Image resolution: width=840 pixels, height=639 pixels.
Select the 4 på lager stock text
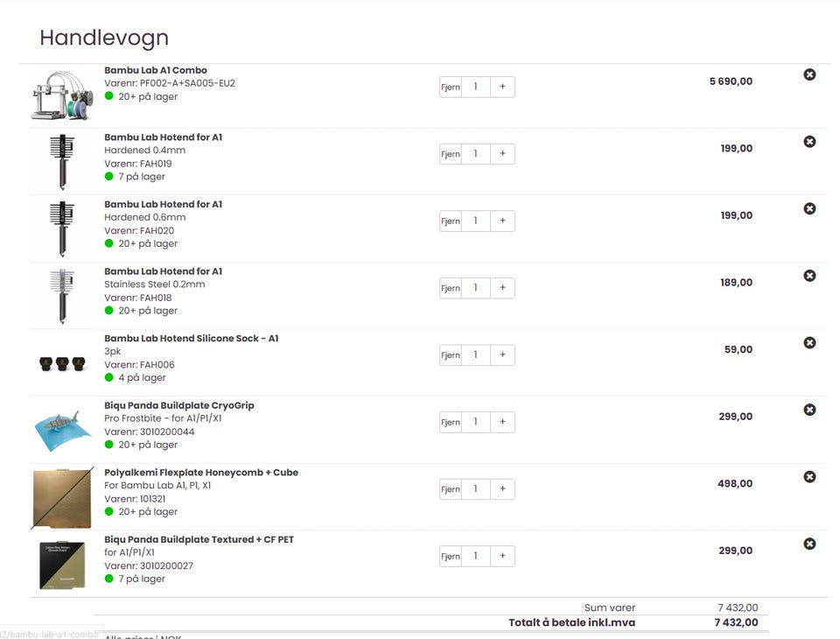(x=142, y=377)
